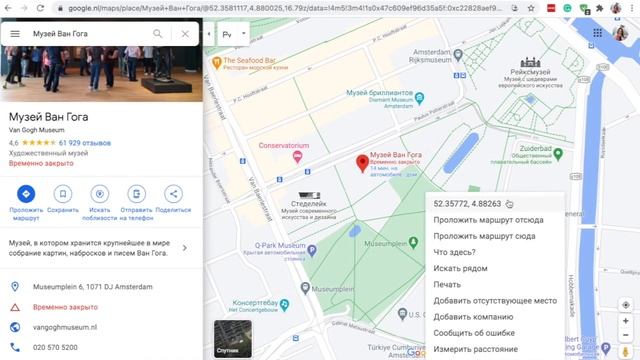Click the tram stop icon on Van Baerlestraat
This screenshot has width=640, height=360.
[242, 161]
